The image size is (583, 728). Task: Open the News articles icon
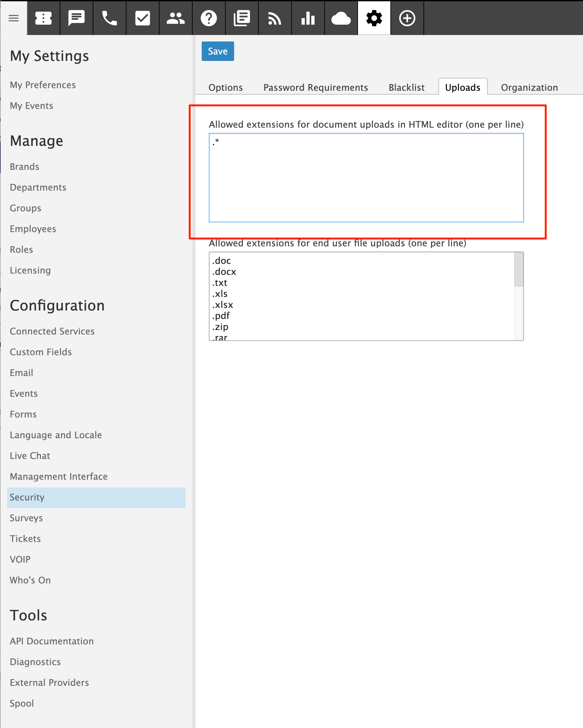pyautogui.click(x=242, y=18)
